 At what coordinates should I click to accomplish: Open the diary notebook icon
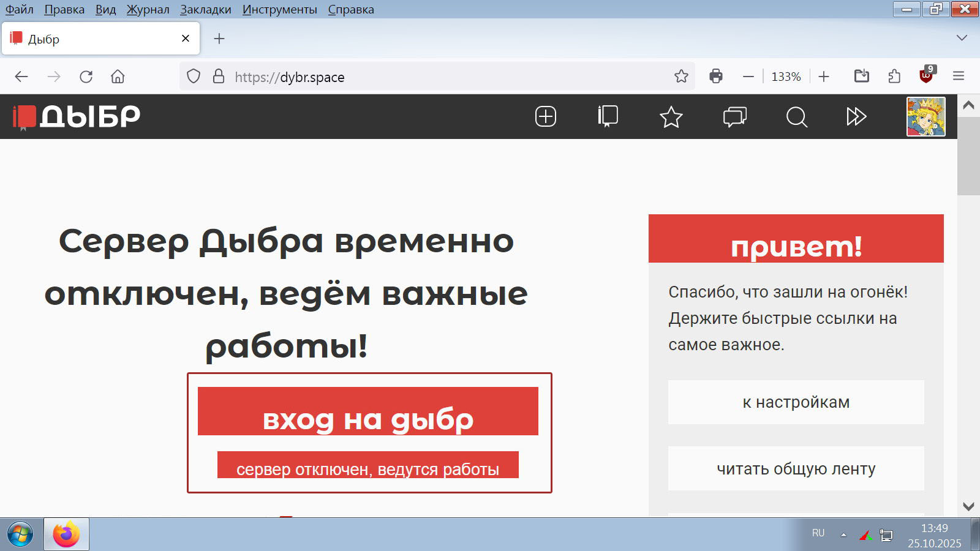pos(608,116)
